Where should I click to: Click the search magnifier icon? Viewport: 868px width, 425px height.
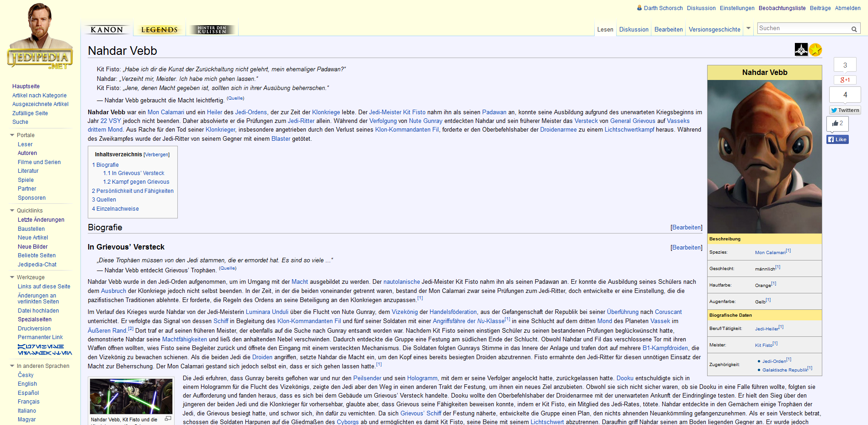(854, 29)
